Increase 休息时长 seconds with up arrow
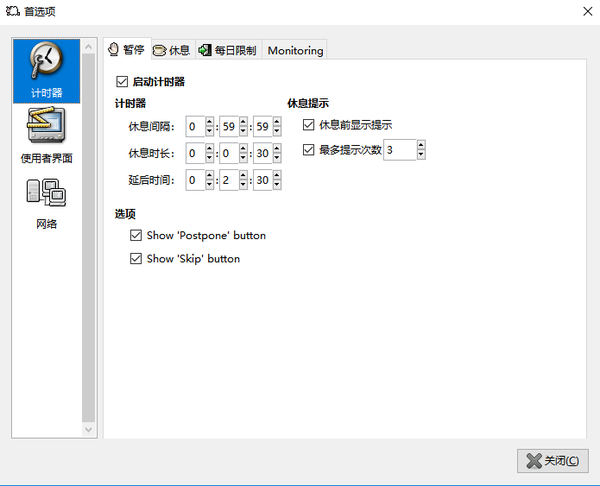600x486 pixels. 277,148
